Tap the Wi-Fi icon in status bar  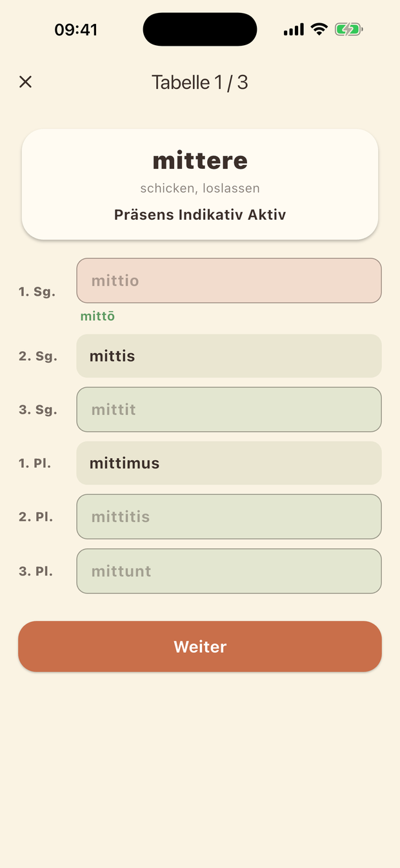coord(319,29)
